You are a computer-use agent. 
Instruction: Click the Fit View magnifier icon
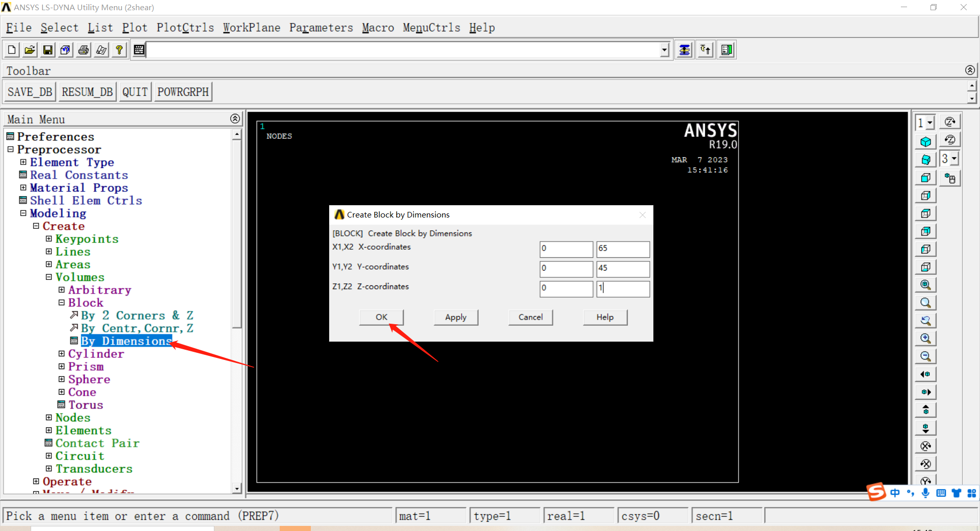pyautogui.click(x=925, y=285)
